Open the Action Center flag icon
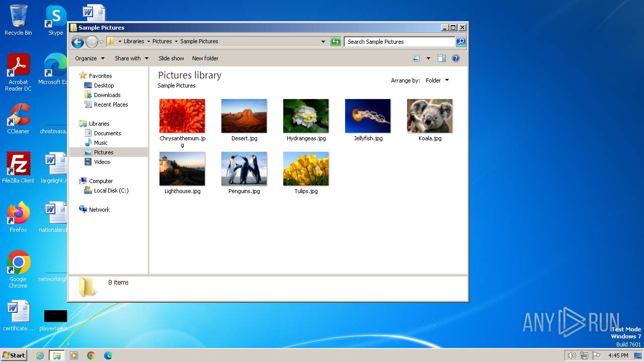Viewport: 644px width, 362px height. 596,355
